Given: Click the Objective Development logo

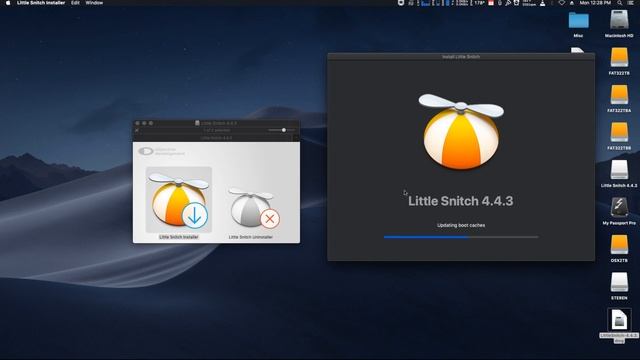Looking at the screenshot, I should [161, 151].
